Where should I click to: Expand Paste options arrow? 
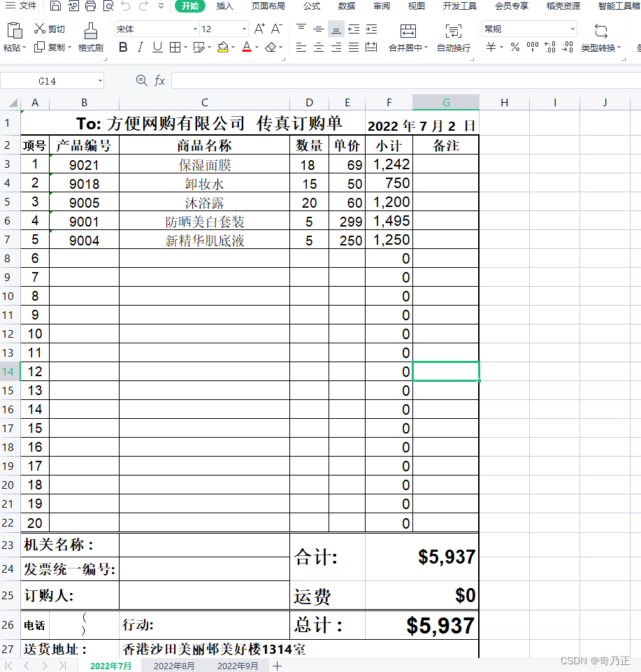(24, 48)
